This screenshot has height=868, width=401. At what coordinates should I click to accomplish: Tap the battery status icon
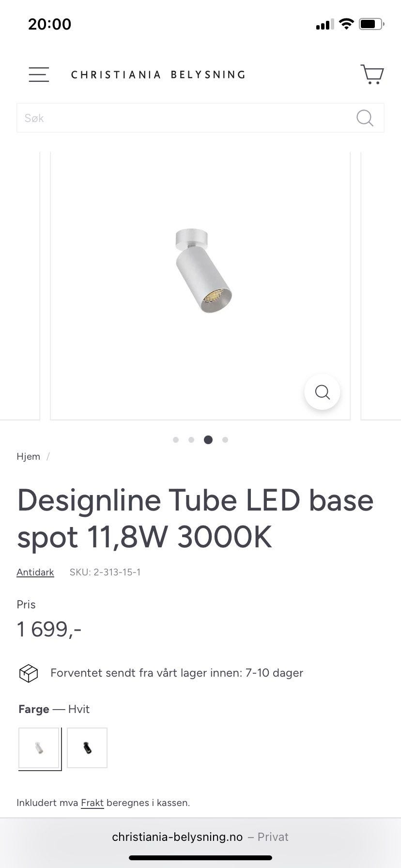coord(371,24)
